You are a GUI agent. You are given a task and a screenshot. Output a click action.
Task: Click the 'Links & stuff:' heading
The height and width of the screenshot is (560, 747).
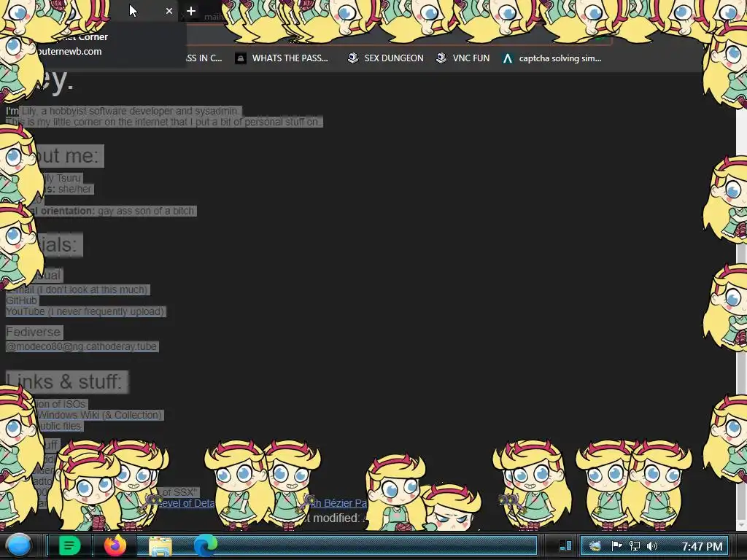(67, 382)
